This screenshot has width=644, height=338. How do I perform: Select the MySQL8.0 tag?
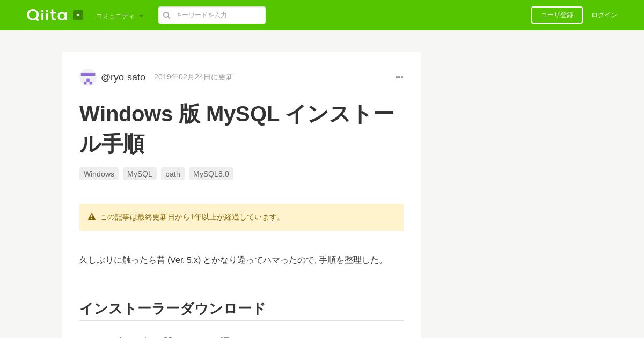point(211,174)
